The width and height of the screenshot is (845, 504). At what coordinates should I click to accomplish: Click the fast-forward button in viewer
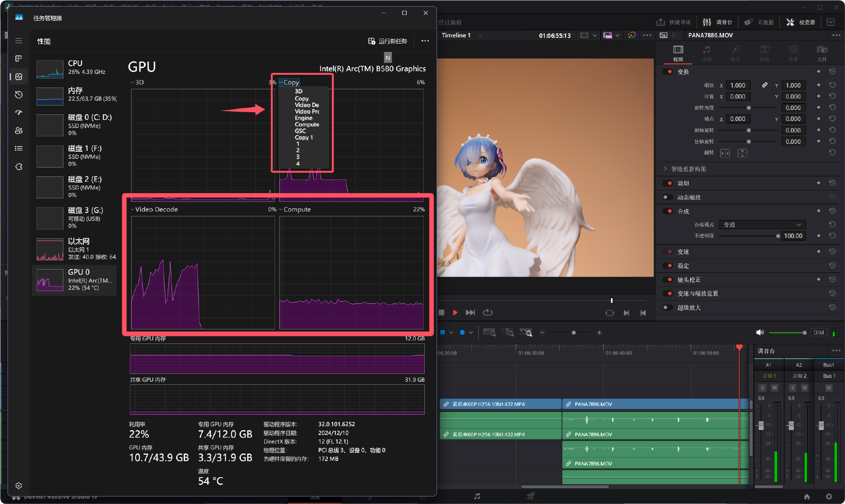click(470, 313)
